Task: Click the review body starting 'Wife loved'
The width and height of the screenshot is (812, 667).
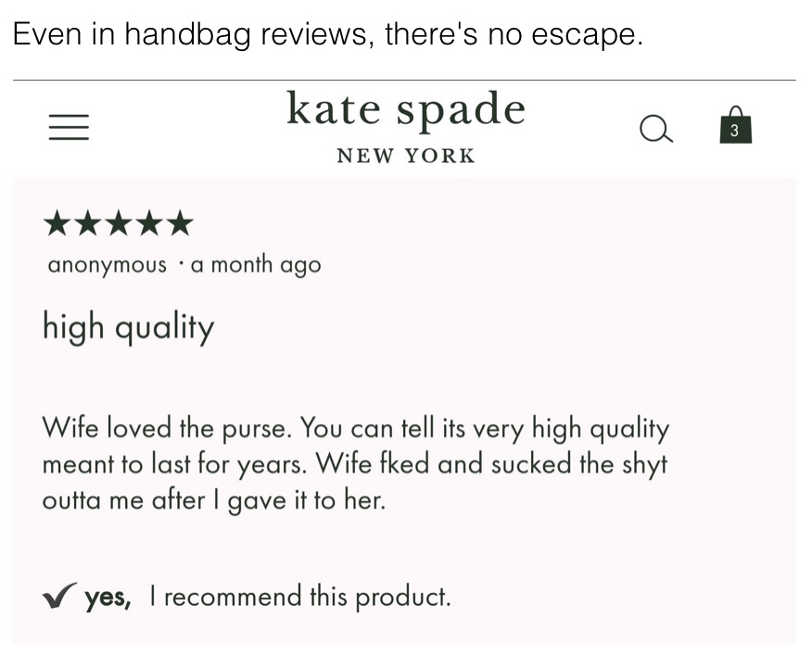Action: 355,463
